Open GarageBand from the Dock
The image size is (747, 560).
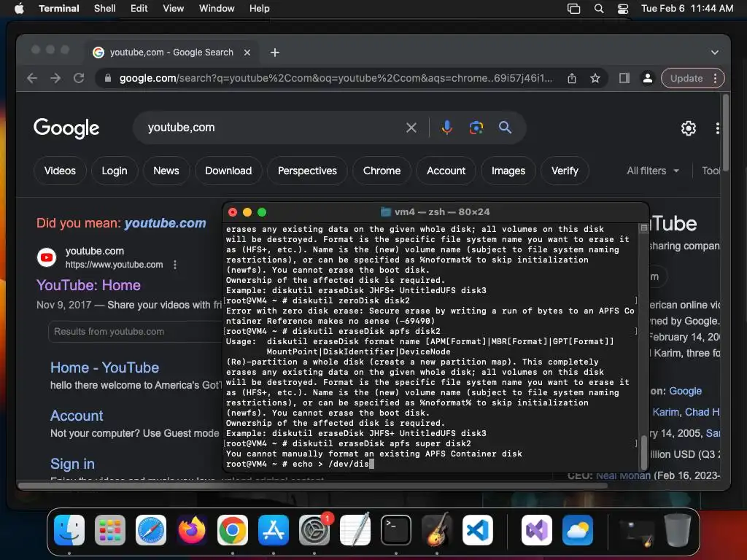click(437, 530)
